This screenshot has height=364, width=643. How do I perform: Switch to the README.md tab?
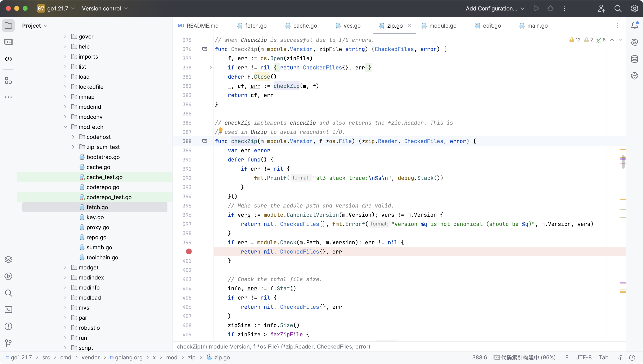coord(198,26)
